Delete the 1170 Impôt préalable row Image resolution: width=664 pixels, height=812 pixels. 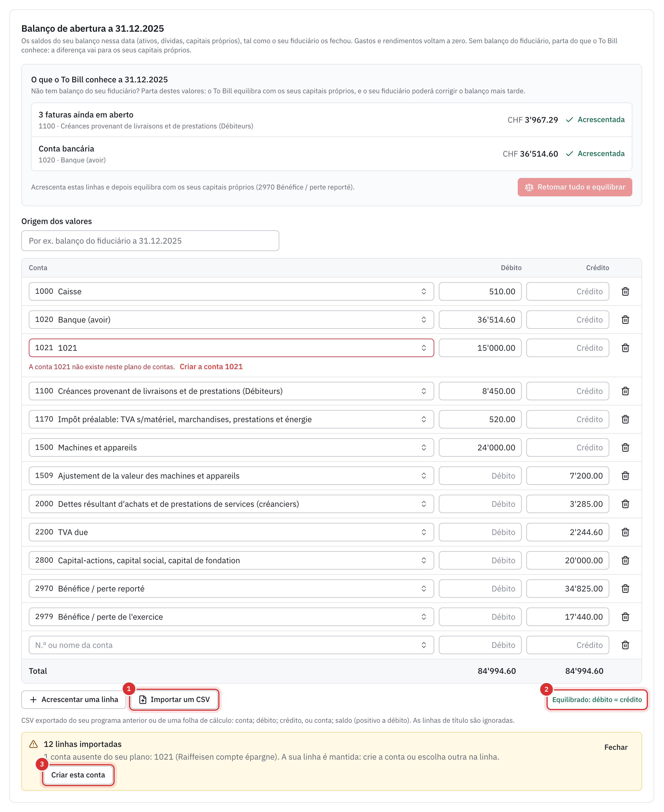pyautogui.click(x=625, y=420)
